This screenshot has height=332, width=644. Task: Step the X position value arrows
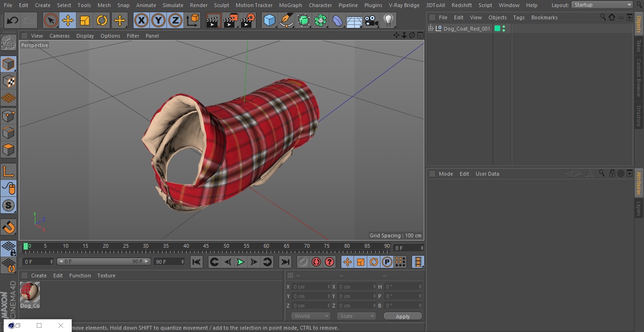[x=329, y=287]
